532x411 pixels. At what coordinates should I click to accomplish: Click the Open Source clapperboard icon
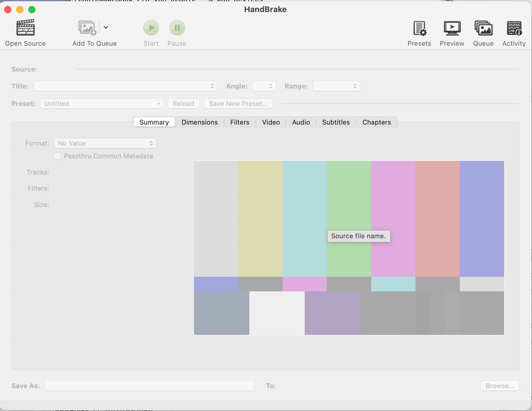pos(25,27)
